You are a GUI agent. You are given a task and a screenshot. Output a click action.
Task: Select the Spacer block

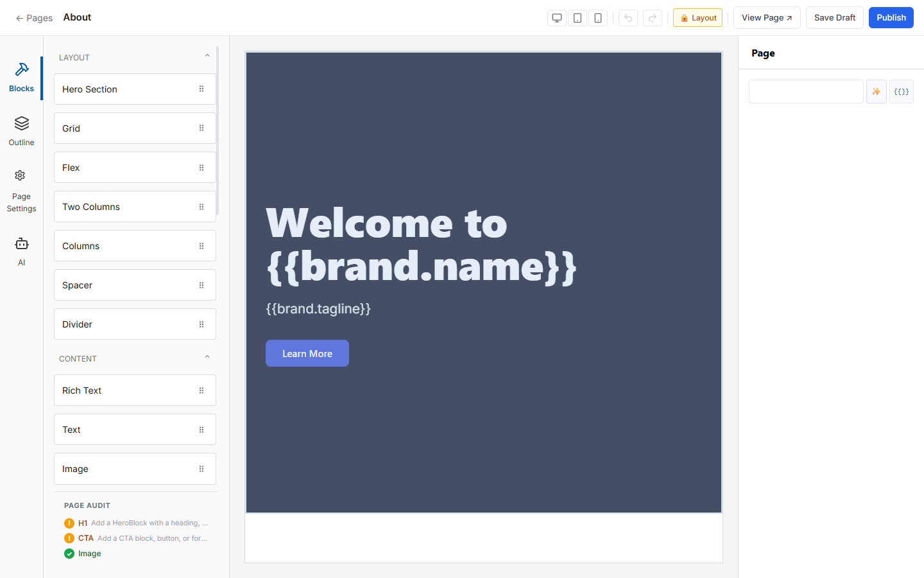click(x=135, y=285)
